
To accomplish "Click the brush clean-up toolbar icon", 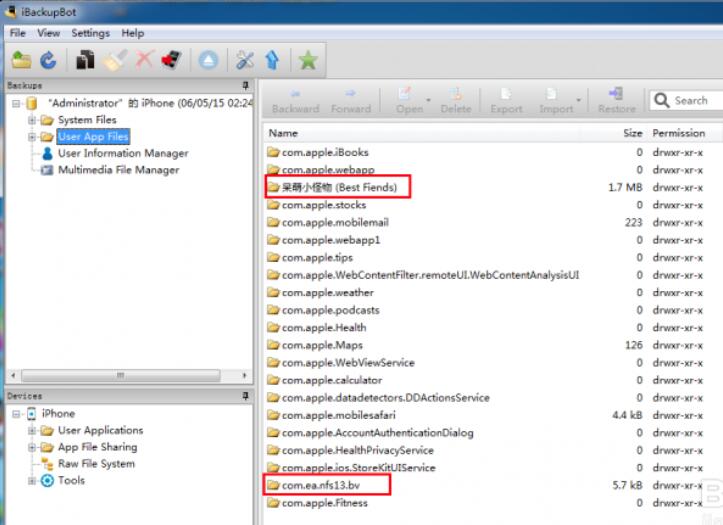I will click(114, 60).
